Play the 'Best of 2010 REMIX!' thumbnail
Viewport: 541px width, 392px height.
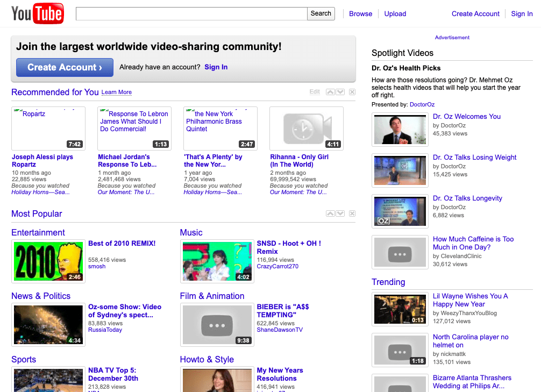point(48,261)
